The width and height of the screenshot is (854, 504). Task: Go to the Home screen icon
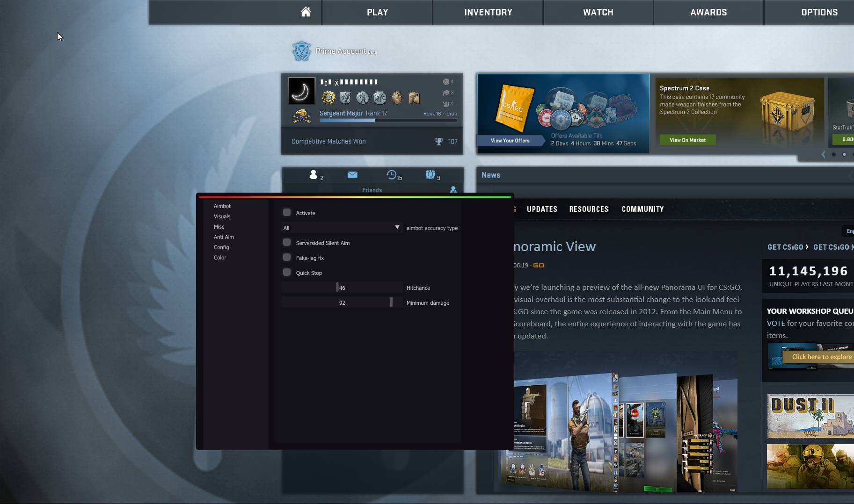tap(306, 12)
